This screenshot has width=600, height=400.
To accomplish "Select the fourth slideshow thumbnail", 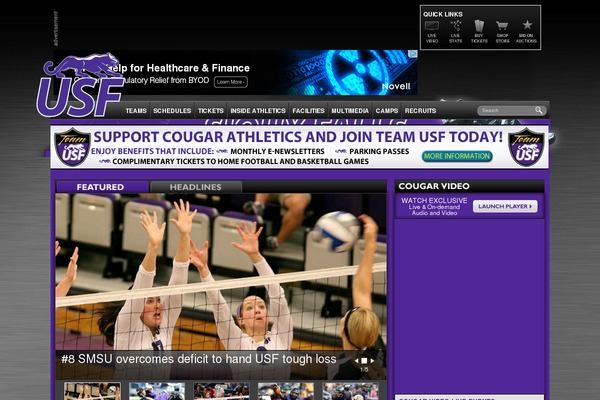I will tap(286, 391).
